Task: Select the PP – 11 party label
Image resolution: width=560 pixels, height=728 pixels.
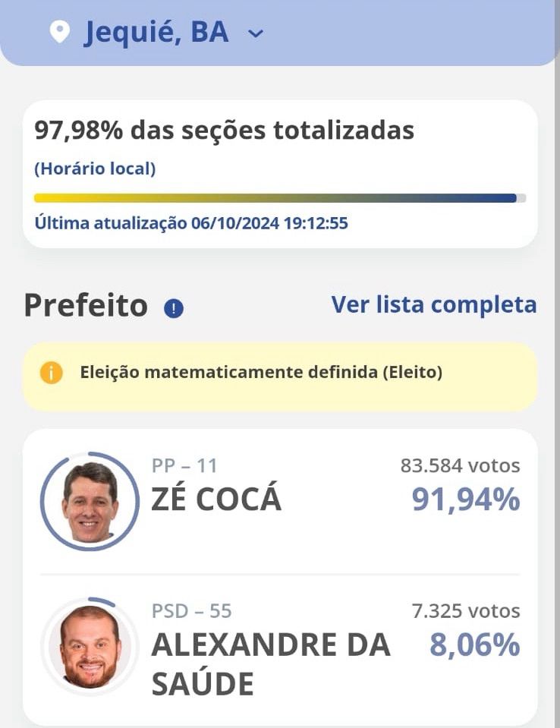Action: tap(184, 465)
